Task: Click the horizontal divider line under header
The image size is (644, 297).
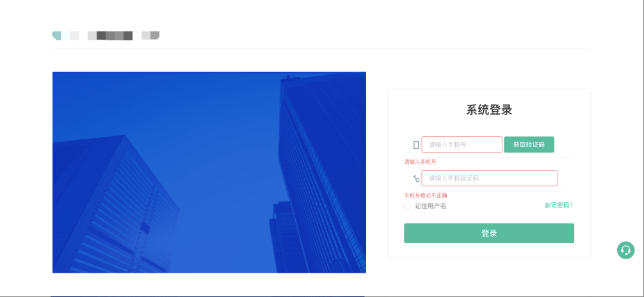Action: pos(321,49)
